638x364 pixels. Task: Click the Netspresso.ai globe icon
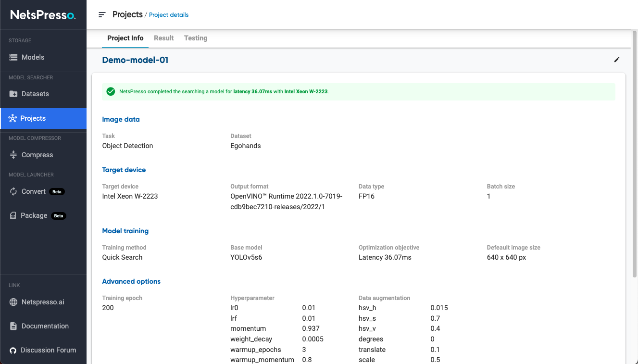click(x=13, y=302)
